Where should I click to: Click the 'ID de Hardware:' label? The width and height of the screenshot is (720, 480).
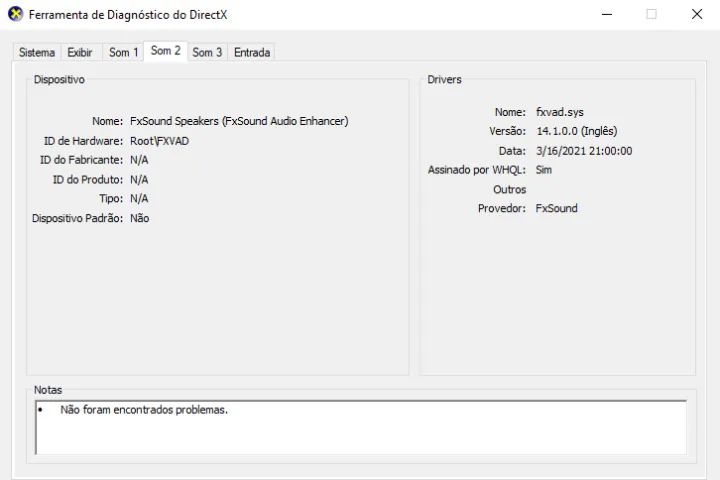(x=83, y=141)
